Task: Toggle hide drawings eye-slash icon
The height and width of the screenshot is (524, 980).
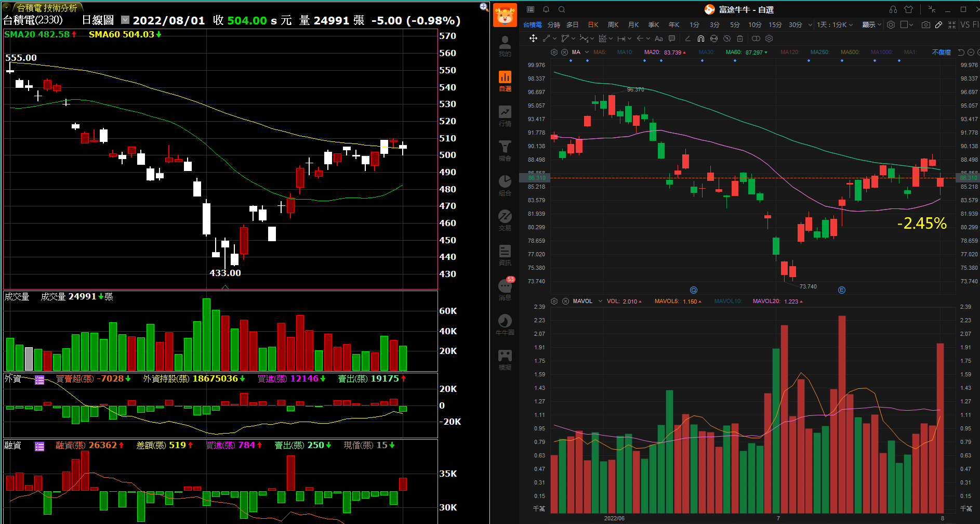Action: click(x=727, y=38)
